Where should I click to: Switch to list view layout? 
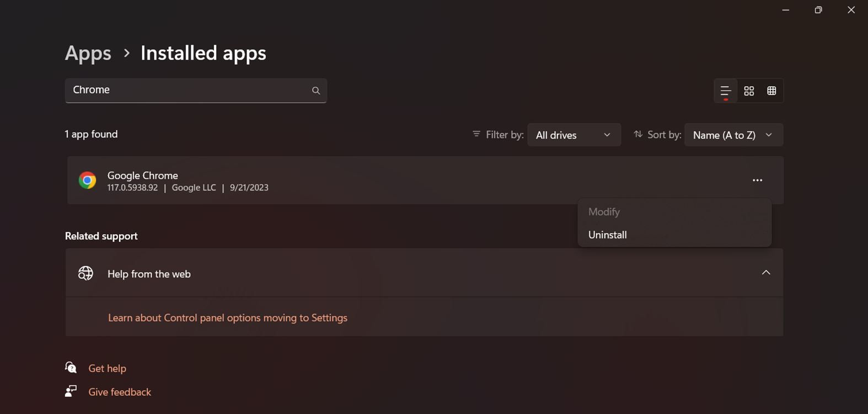pos(726,91)
